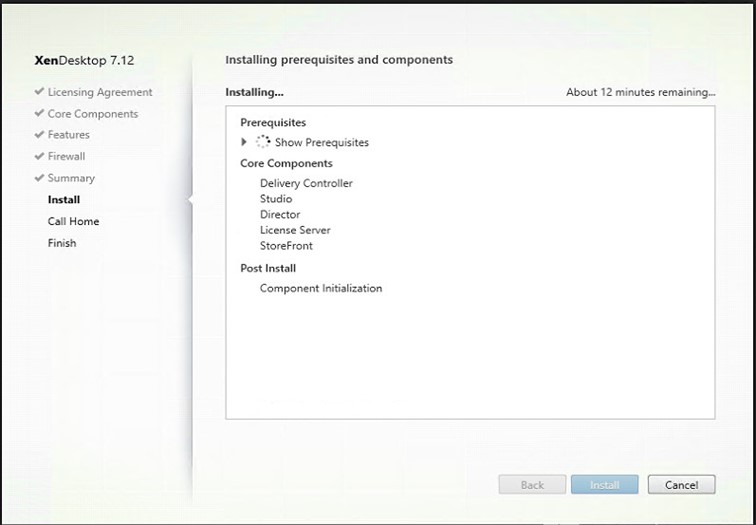Expand the Show Prerequisites triangle arrow
The image size is (756, 525).
[x=244, y=142]
